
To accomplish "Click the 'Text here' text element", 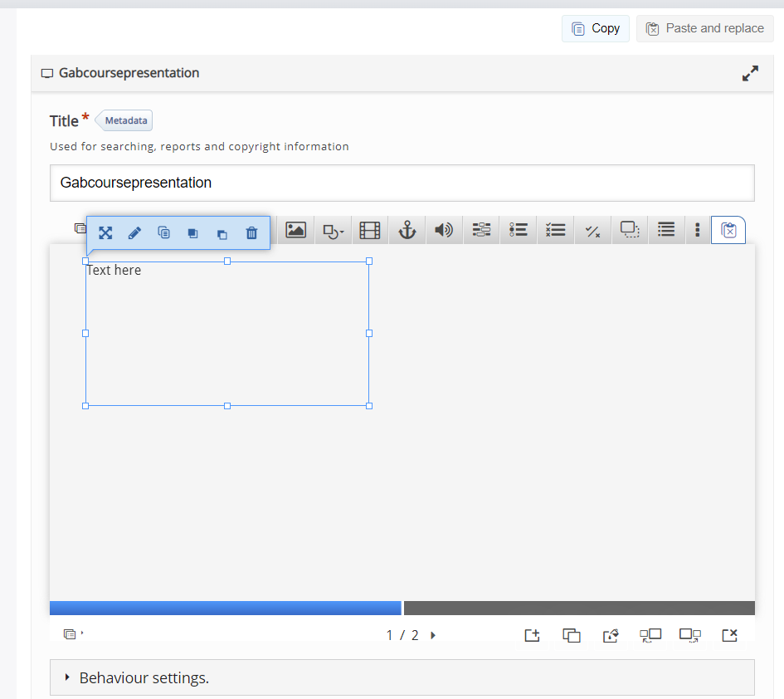I will (x=114, y=270).
